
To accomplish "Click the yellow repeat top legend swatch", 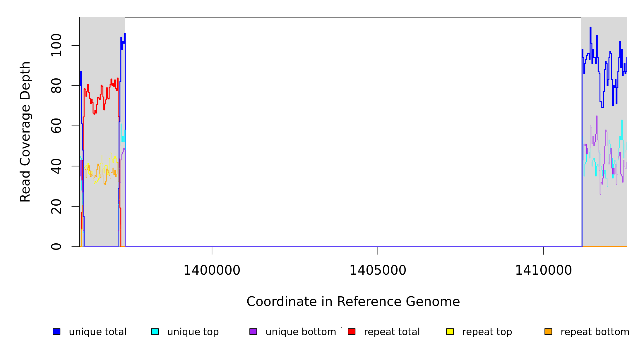I will pyautogui.click(x=450, y=331).
